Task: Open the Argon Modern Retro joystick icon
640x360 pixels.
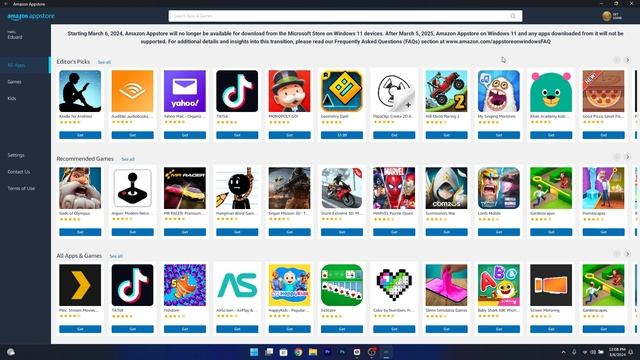Action: click(x=132, y=188)
